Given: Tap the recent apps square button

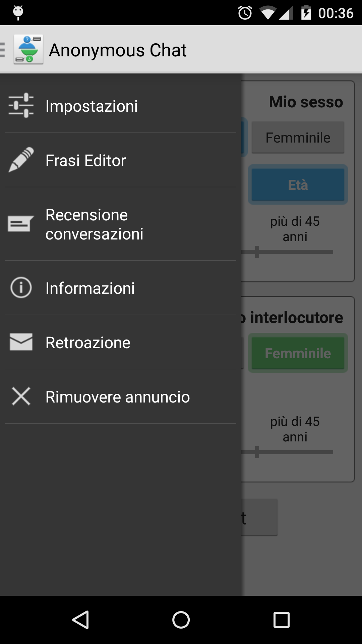Looking at the screenshot, I should pyautogui.click(x=282, y=620).
